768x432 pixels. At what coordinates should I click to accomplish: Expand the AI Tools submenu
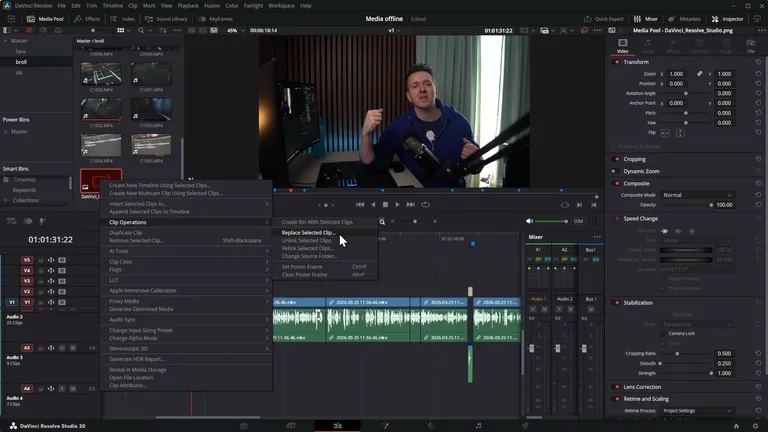186,251
